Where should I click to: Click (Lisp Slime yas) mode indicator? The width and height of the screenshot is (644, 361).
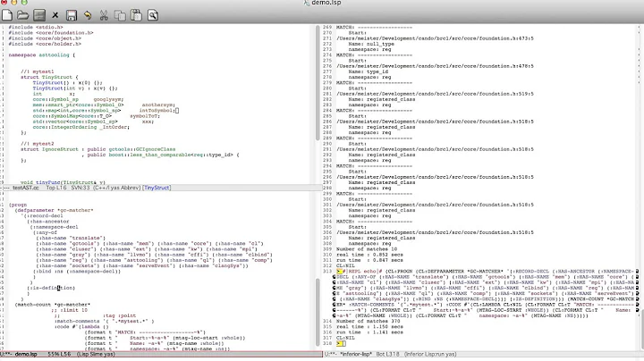pos(96,354)
